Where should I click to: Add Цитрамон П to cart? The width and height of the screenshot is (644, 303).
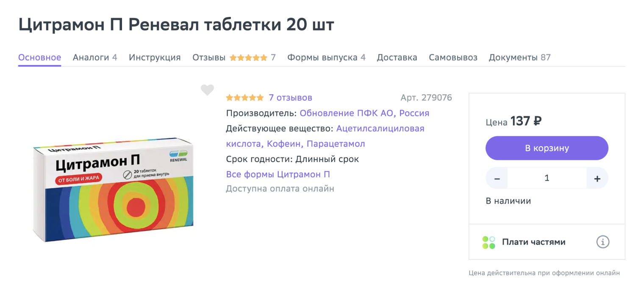(x=547, y=148)
